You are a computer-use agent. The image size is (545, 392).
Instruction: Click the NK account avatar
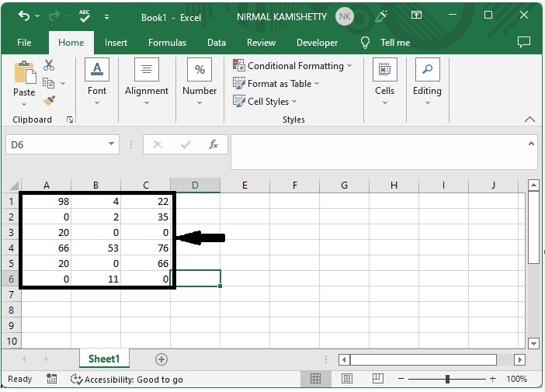[x=345, y=16]
